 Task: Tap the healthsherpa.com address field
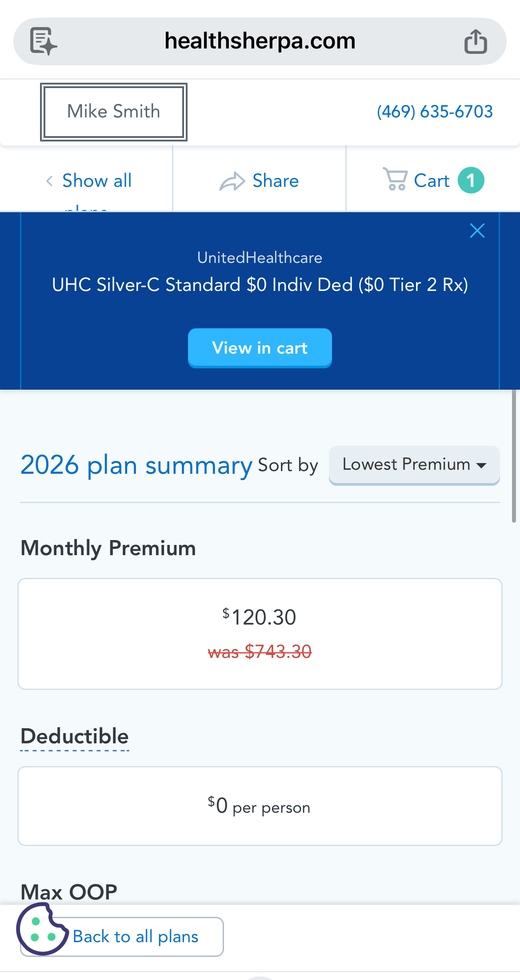point(260,41)
